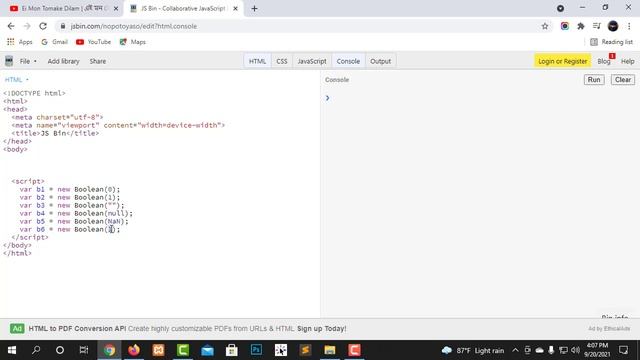Open XAMPP from taskbar
Image resolution: width=640 pixels, height=360 pixels.
(x=158, y=350)
